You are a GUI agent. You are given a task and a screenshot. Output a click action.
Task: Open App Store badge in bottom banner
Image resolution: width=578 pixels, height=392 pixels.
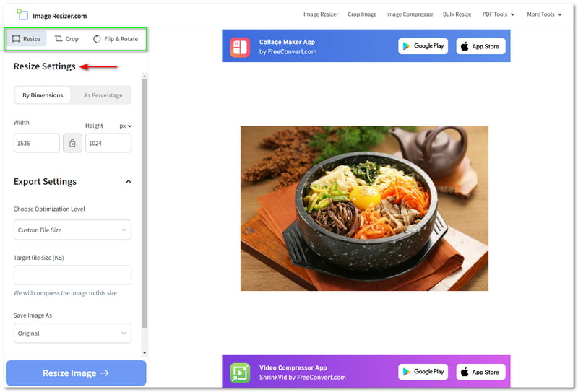click(480, 373)
